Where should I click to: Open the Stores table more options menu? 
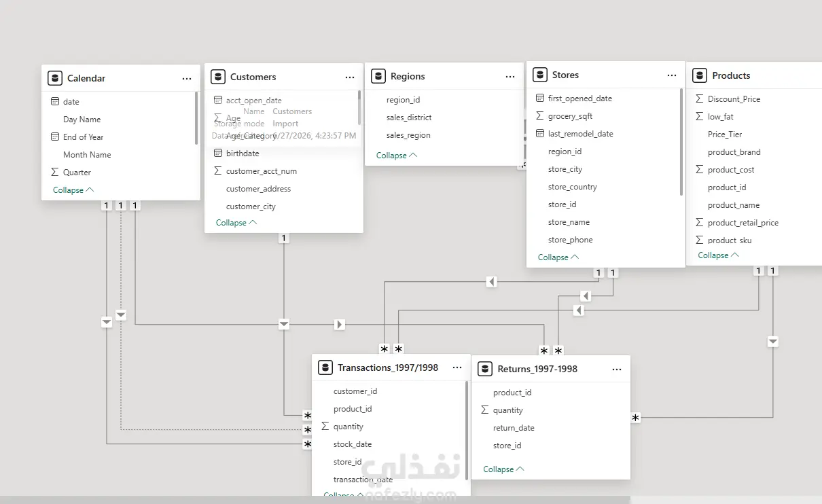[672, 75]
